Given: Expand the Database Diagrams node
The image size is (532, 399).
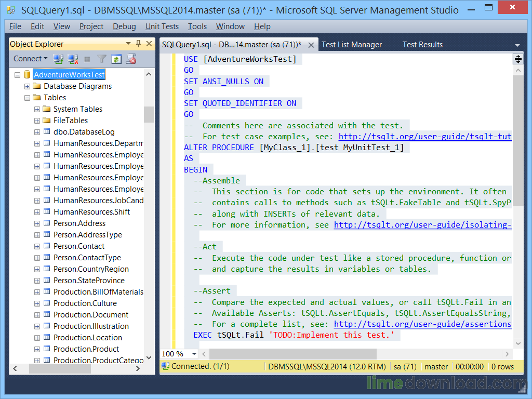Looking at the screenshot, I should coord(27,87).
